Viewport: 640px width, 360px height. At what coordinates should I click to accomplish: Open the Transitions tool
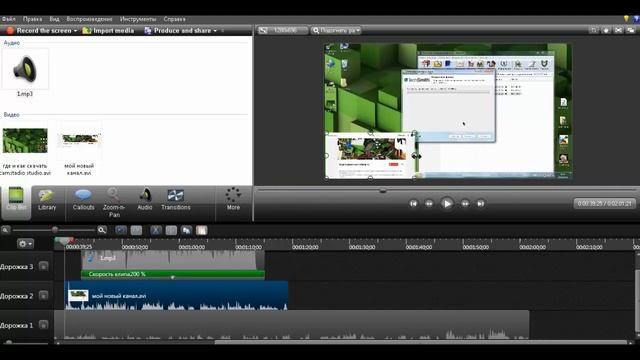click(176, 200)
